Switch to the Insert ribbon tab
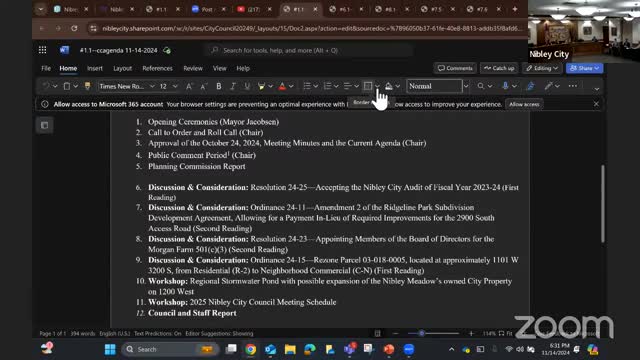The image size is (640, 360). [x=95, y=68]
